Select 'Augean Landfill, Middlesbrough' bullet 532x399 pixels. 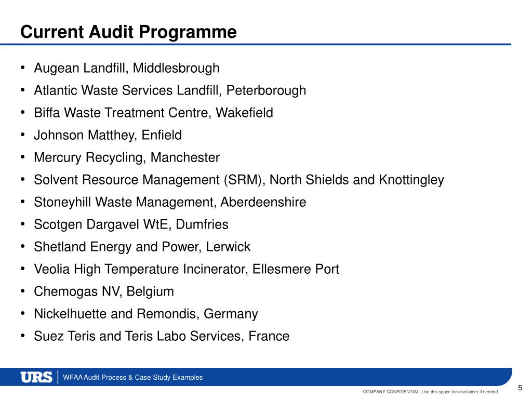(x=127, y=68)
